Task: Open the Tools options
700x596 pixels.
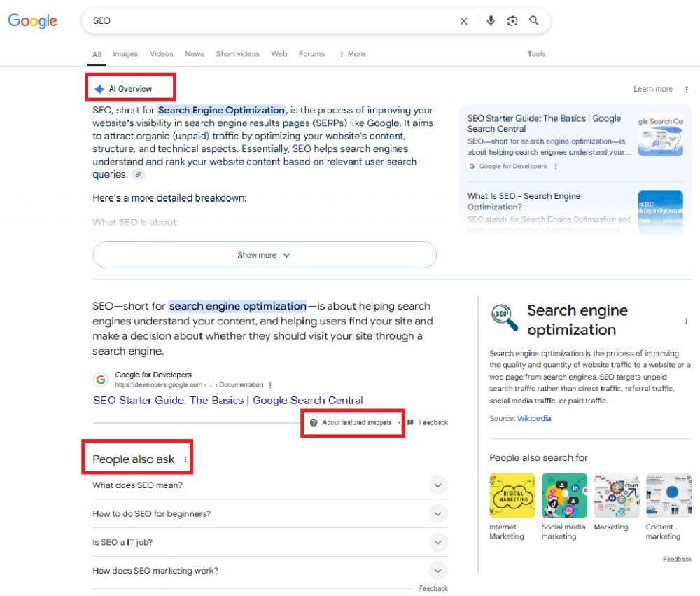Action: 536,54
